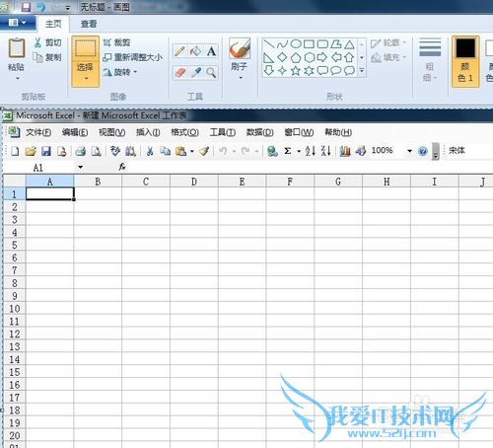This screenshot has height=448, width=493.
Task: Click the Crop button in Image group
Action: point(116,42)
